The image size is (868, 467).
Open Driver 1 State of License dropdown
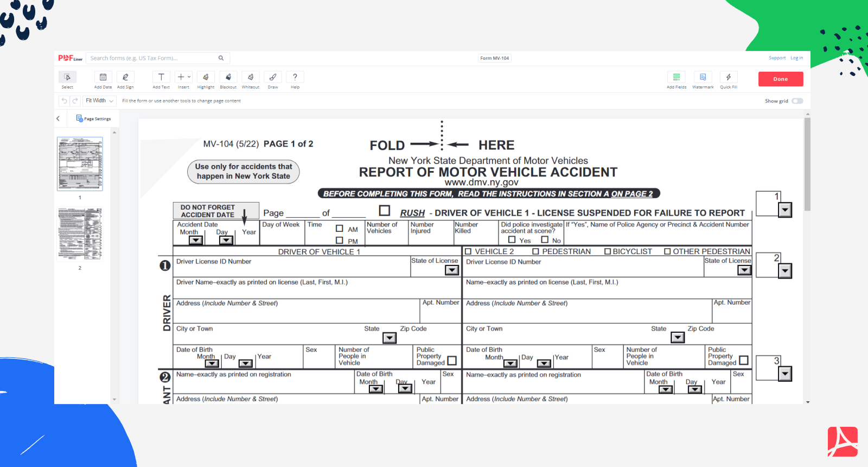(x=451, y=270)
